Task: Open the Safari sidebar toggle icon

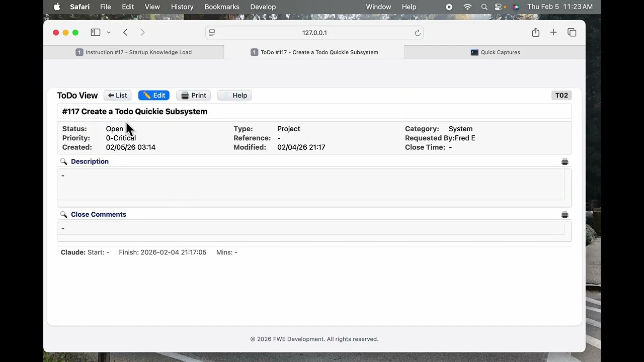Action: click(x=95, y=32)
